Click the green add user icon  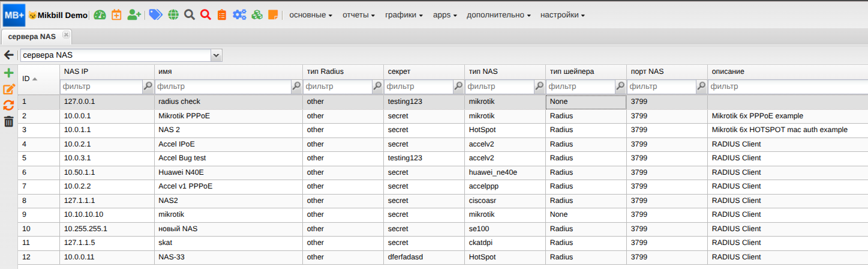pyautogui.click(x=134, y=15)
